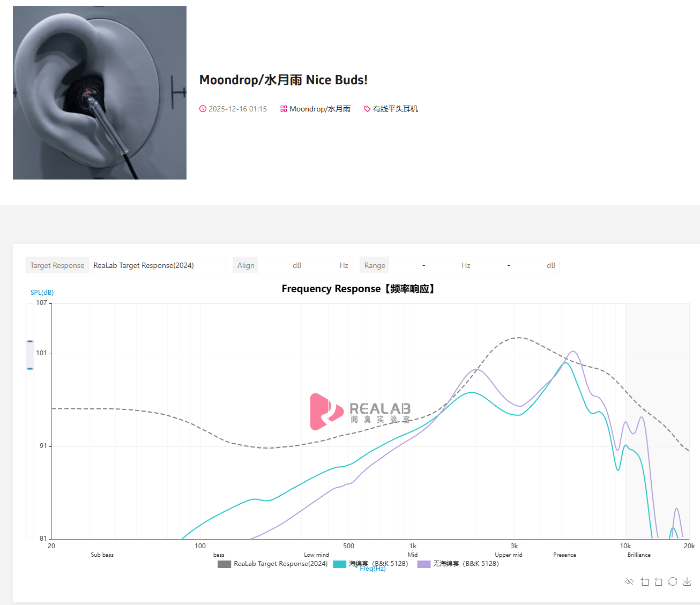Click the Presence band label

pos(565,555)
